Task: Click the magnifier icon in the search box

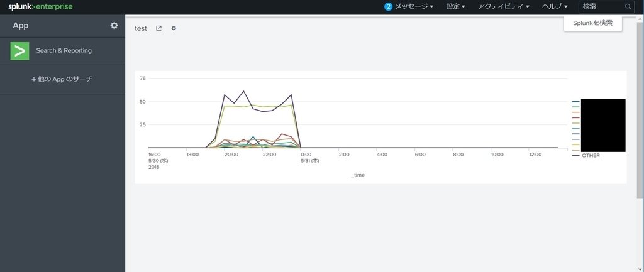Action: [628, 6]
